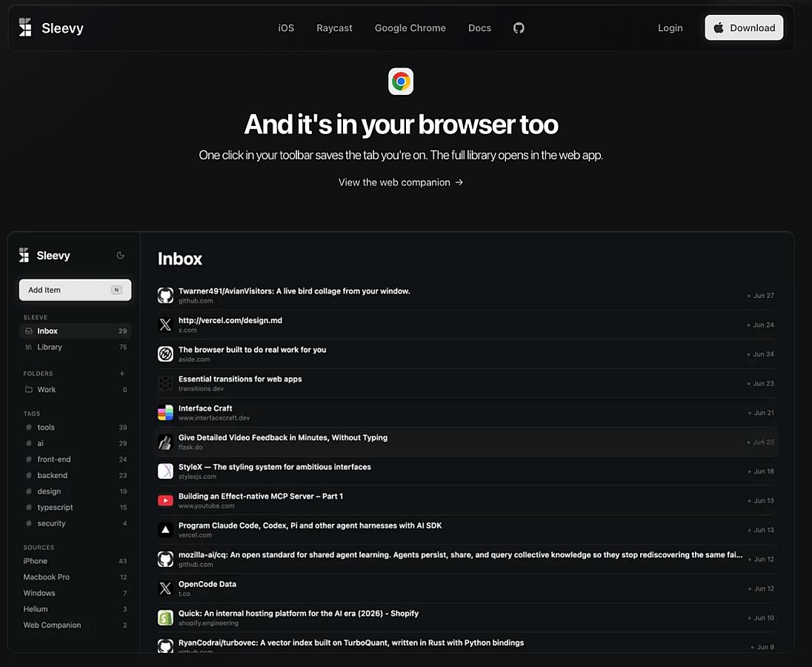Viewport: 812px width, 667px height.
Task: Open the Docs nav link
Action: [x=479, y=28]
